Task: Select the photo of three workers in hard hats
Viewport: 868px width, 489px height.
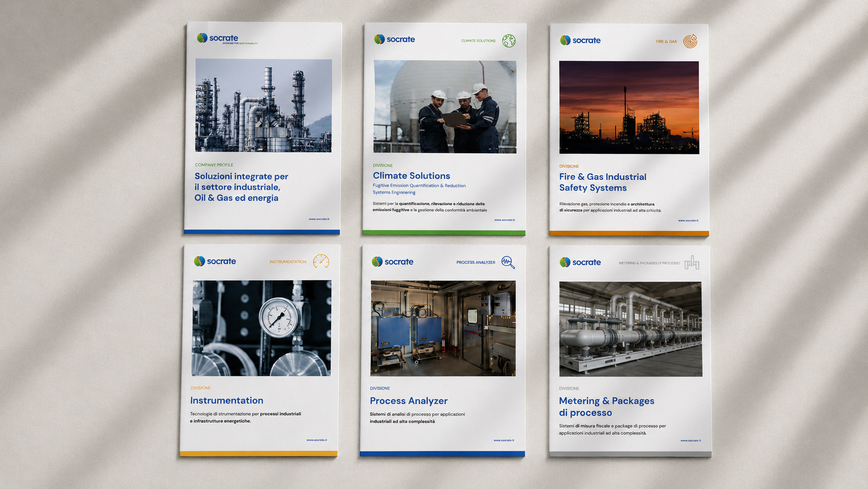Action: (x=445, y=107)
